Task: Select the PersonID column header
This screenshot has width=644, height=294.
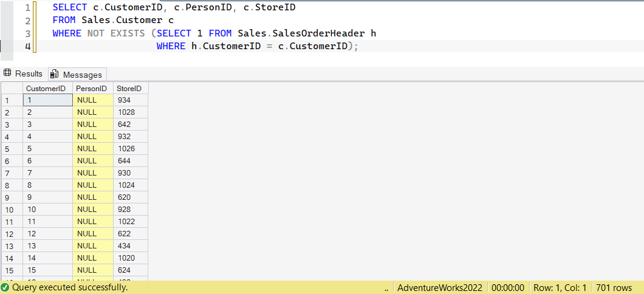Action: 93,88
